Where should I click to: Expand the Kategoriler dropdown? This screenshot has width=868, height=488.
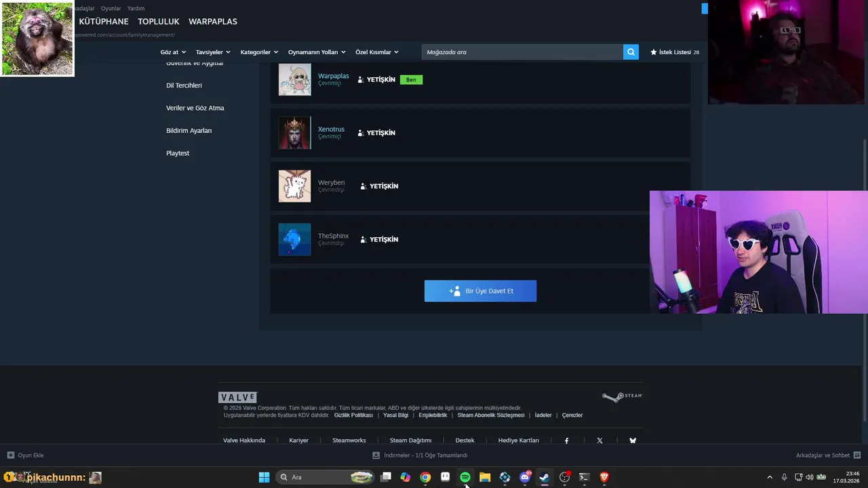click(259, 52)
